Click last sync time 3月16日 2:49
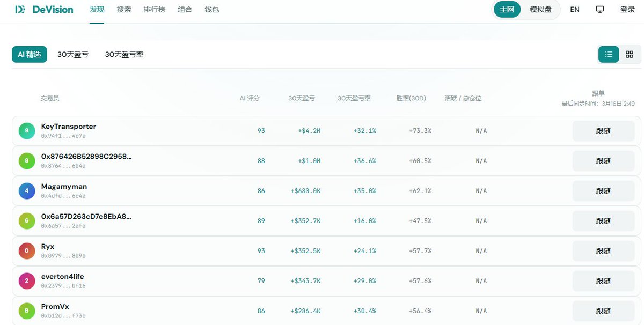The image size is (644, 325). (598, 104)
